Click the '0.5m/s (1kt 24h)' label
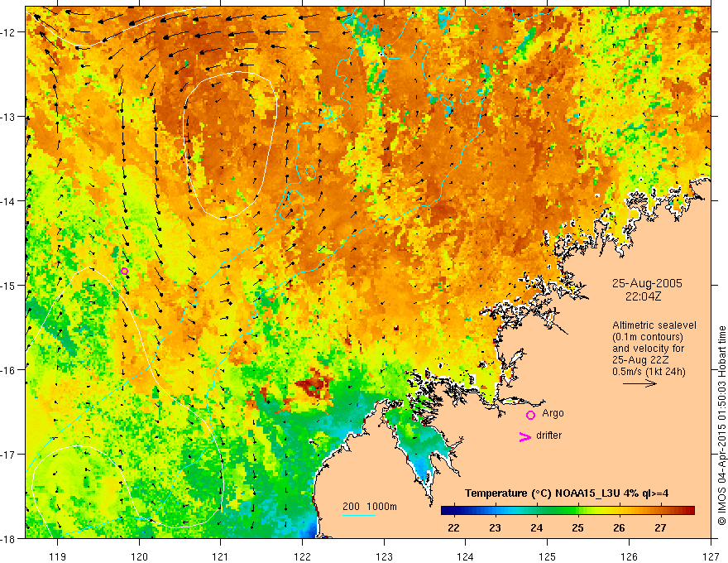Screen dimensions: 728x563 coord(649,372)
